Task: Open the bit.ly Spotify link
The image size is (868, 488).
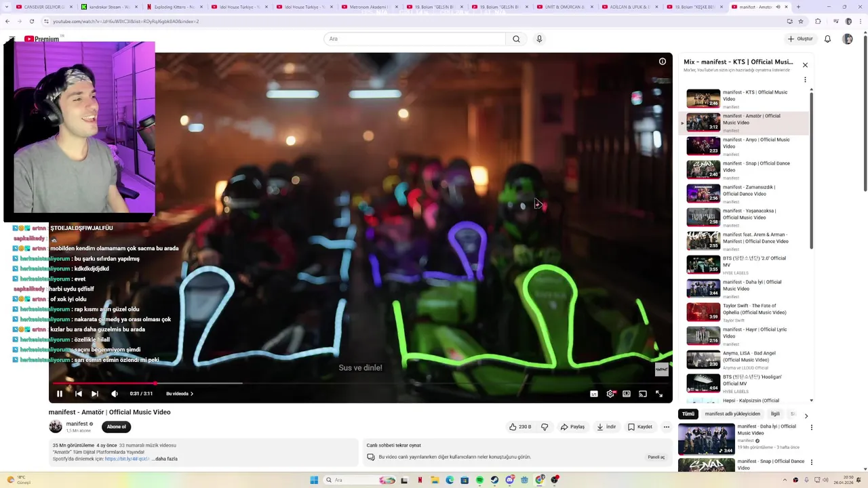Action: click(x=127, y=459)
